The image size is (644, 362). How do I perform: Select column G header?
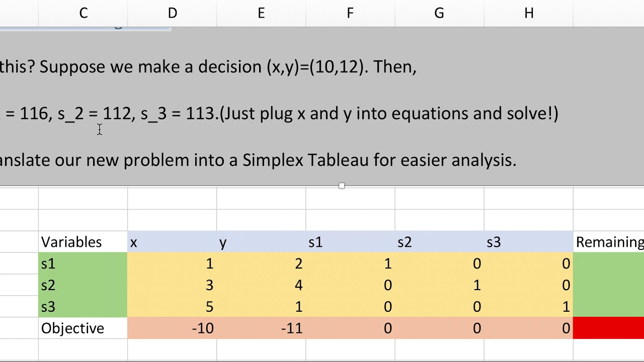[x=439, y=13]
